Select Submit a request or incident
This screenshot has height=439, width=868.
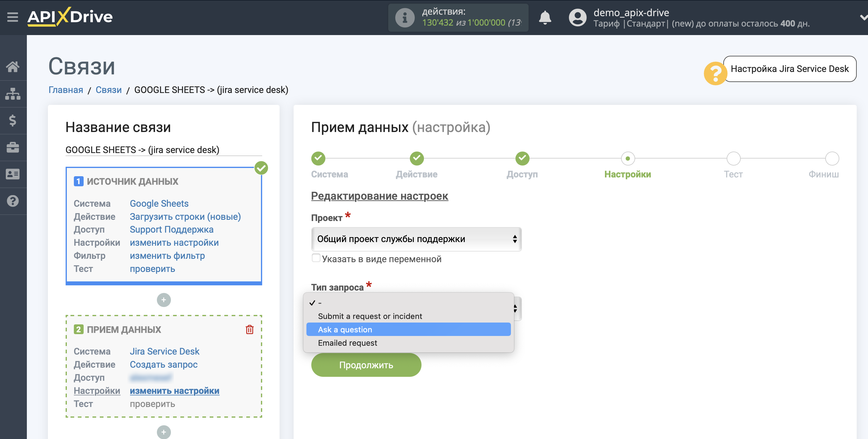click(x=408, y=316)
